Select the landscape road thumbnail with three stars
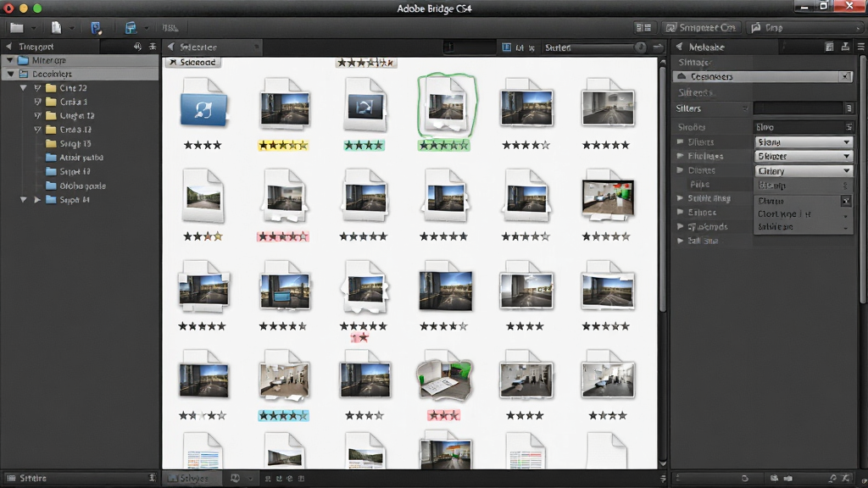868x488 pixels. coord(203,197)
